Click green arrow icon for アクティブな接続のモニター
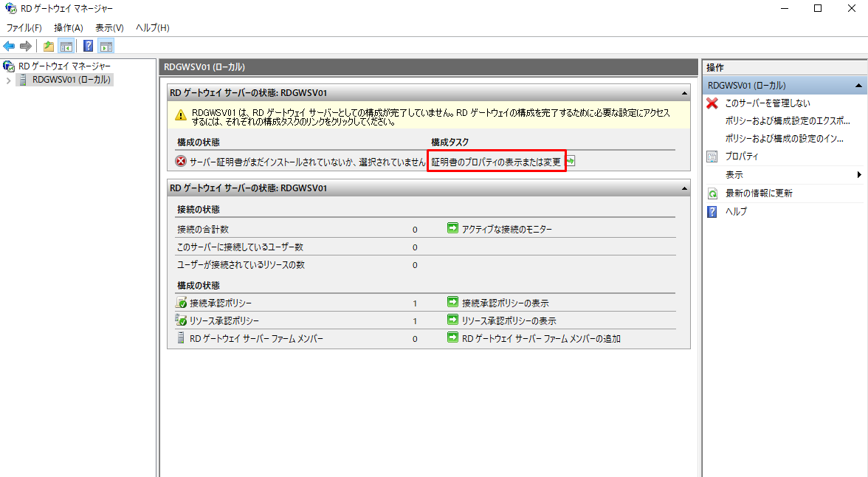868x477 pixels. pos(453,228)
